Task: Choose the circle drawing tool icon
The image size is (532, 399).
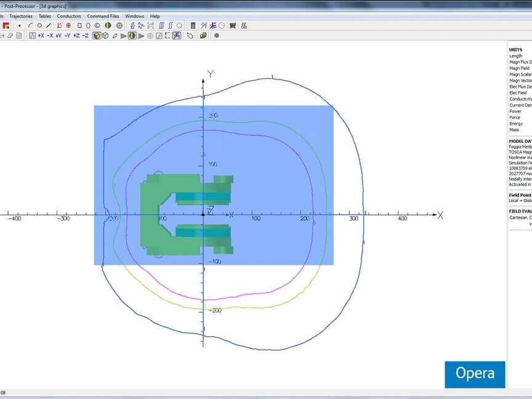Action: [39, 26]
